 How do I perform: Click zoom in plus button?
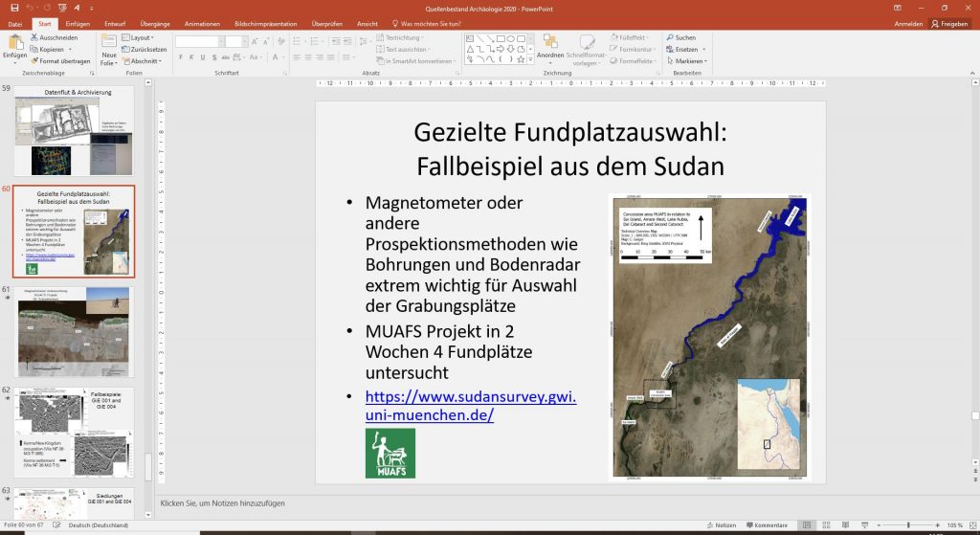937,525
